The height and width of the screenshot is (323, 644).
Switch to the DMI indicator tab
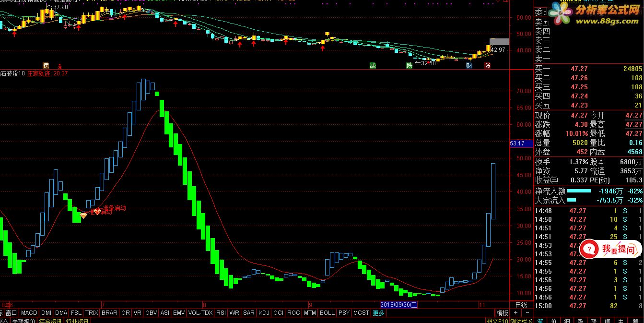(46, 312)
